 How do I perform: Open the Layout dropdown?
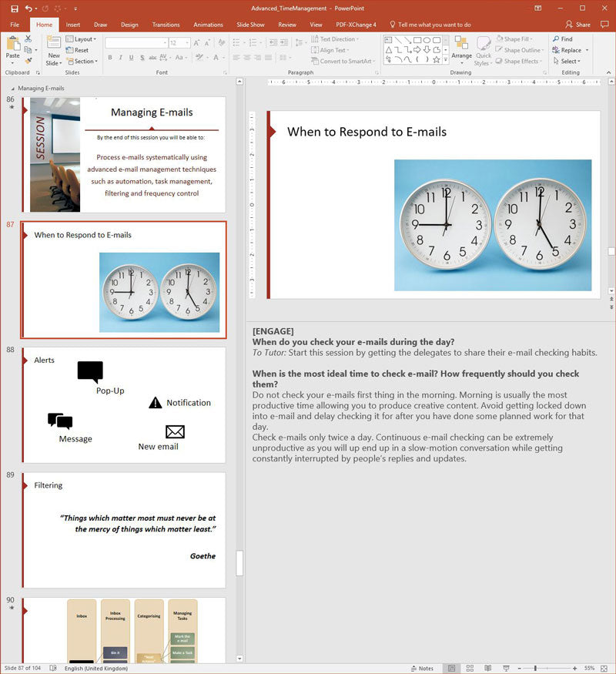[x=81, y=39]
